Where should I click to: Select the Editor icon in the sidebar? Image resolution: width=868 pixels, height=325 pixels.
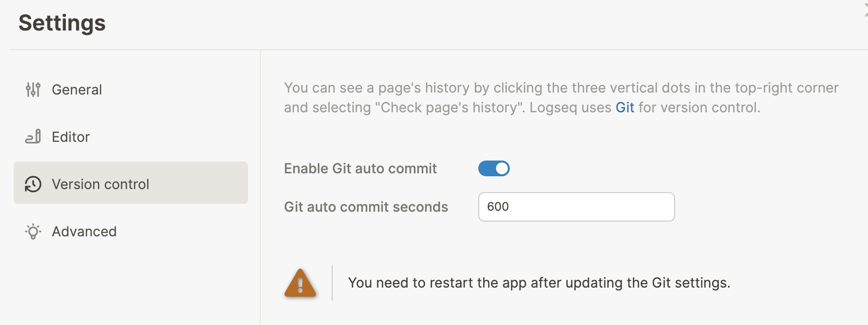33,136
